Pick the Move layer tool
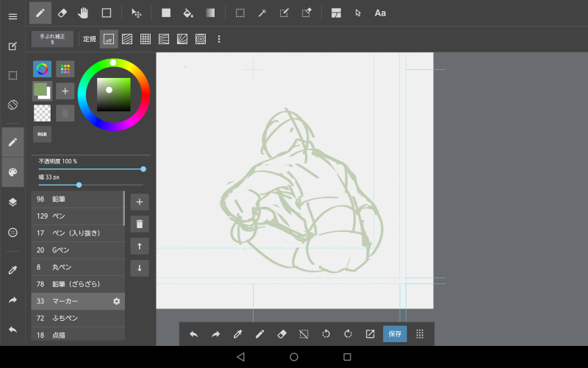Screen dimensions: 588x368 pyautogui.click(x=136, y=13)
